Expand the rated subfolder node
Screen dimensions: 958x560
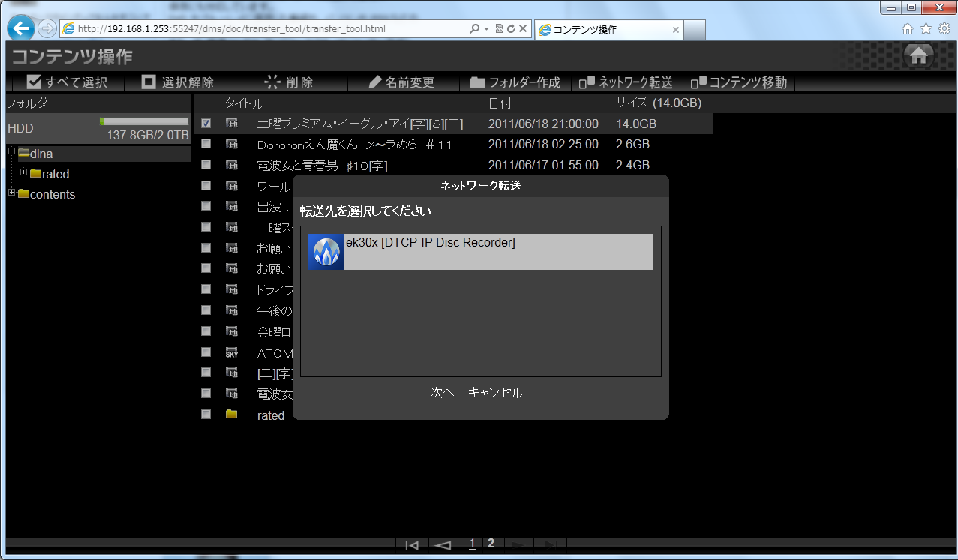tap(24, 172)
